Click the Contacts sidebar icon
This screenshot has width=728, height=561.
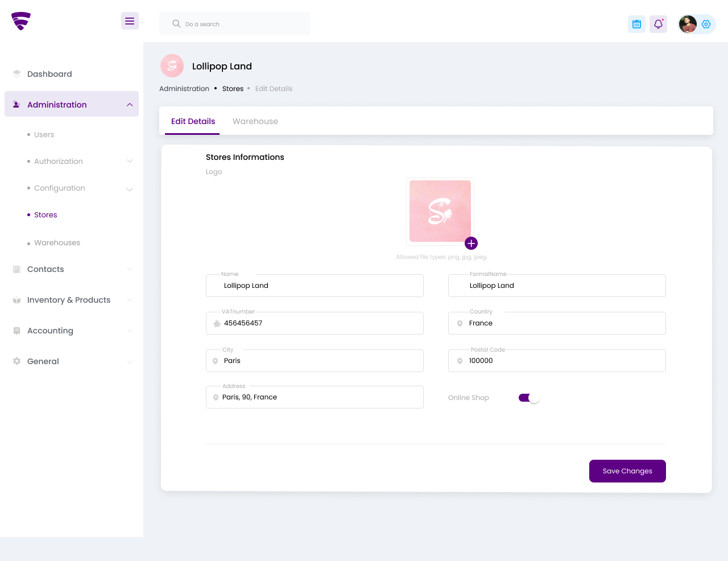pyautogui.click(x=16, y=269)
